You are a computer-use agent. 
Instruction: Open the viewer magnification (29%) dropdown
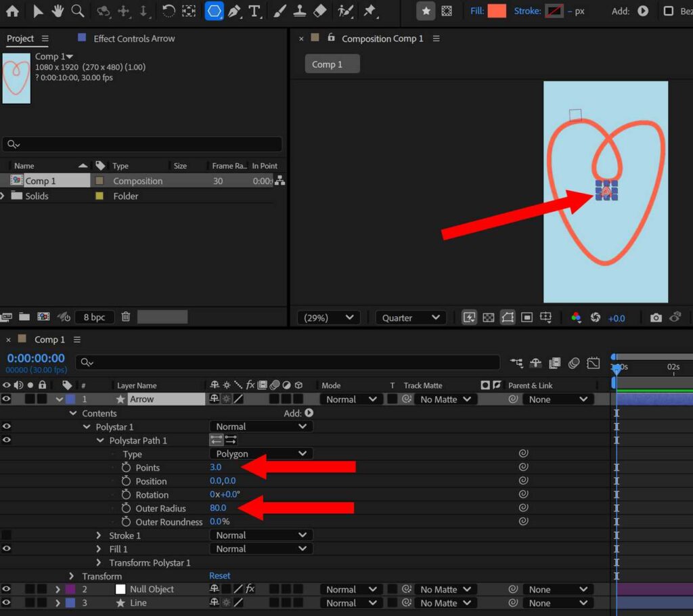[x=328, y=317]
